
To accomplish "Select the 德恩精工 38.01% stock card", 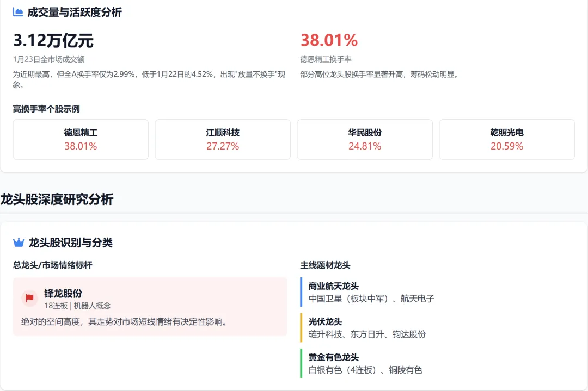I will pyautogui.click(x=81, y=139).
